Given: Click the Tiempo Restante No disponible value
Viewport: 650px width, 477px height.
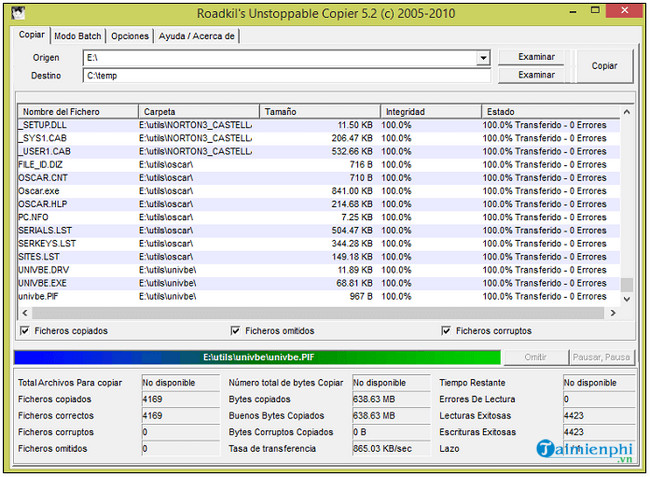Looking at the screenshot, I should coord(599,383).
